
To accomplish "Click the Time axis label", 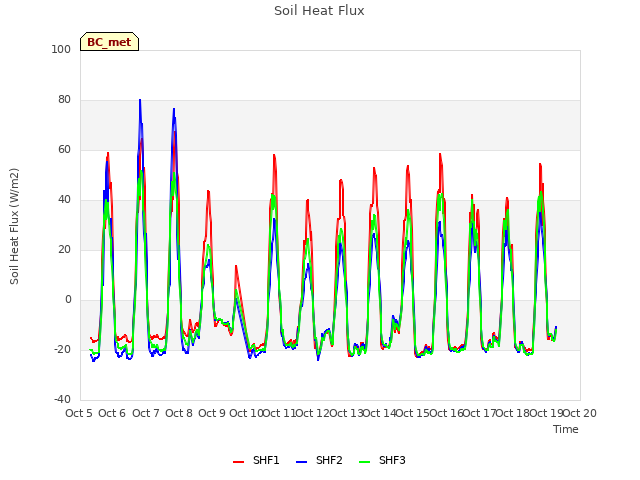I will tap(566, 429).
